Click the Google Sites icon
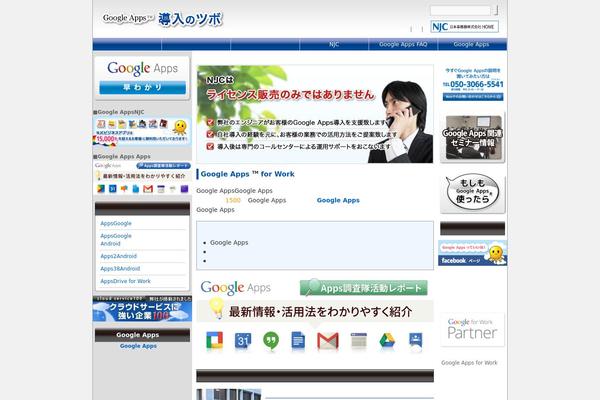 tap(359, 341)
